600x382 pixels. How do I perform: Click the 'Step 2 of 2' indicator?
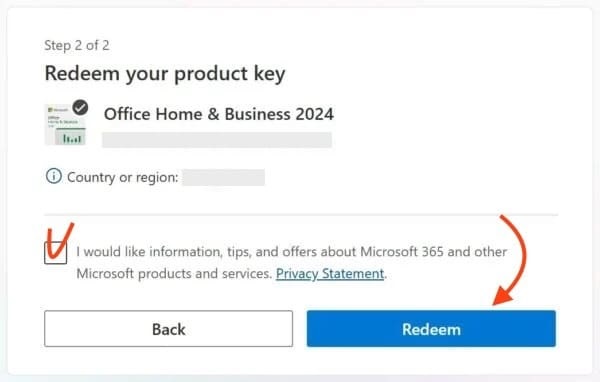click(77, 45)
